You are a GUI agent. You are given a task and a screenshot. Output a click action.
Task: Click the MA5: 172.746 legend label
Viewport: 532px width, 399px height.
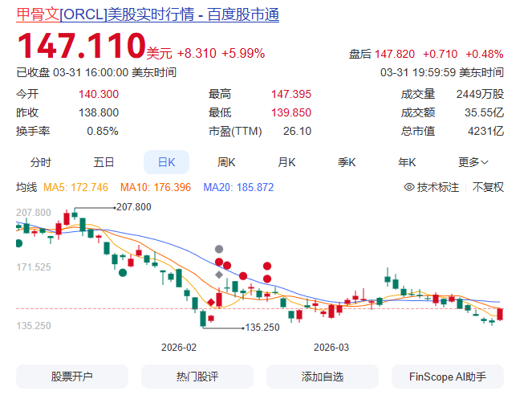[75, 187]
